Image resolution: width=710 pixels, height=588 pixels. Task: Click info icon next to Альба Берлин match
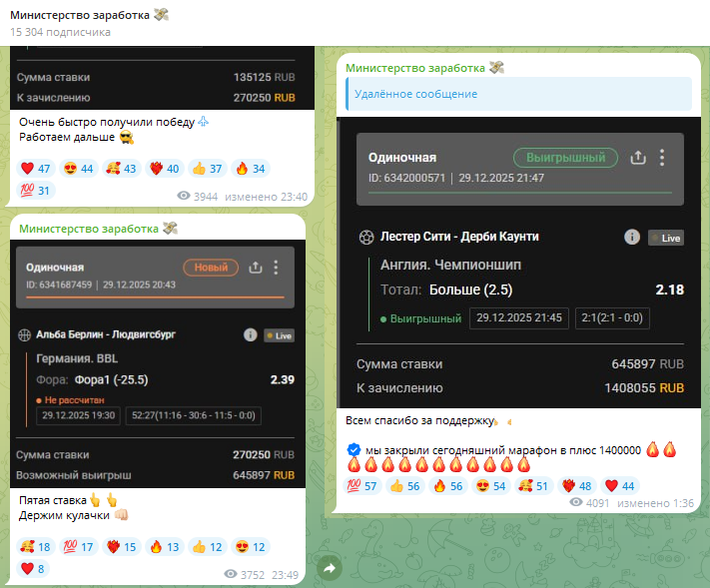point(250,335)
